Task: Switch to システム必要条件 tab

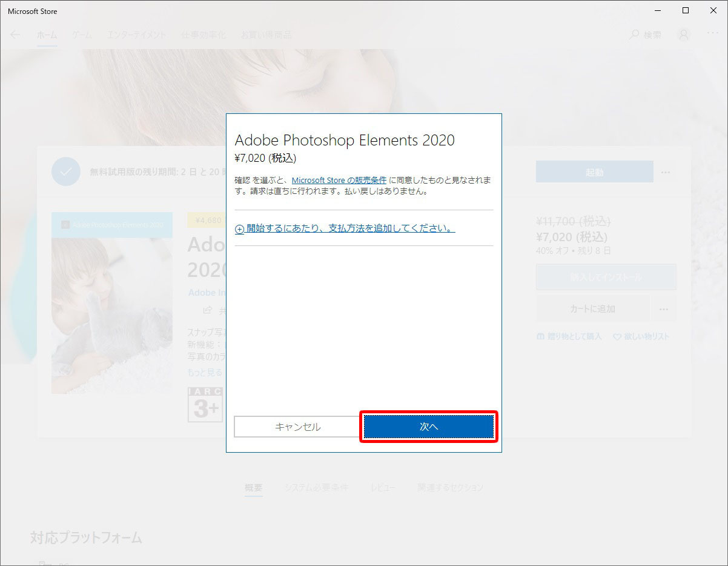Action: [317, 488]
